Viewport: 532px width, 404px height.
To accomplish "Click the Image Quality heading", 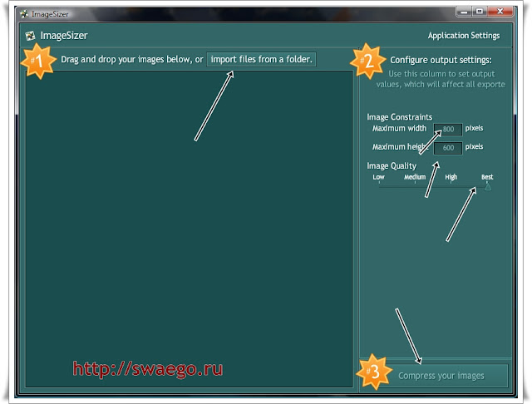I will [392, 166].
